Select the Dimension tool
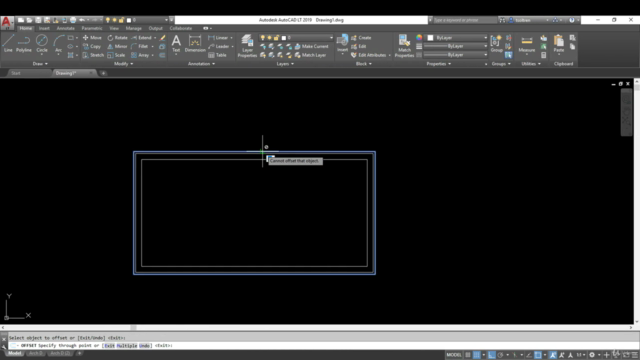The height and width of the screenshot is (360, 640). 195,43
